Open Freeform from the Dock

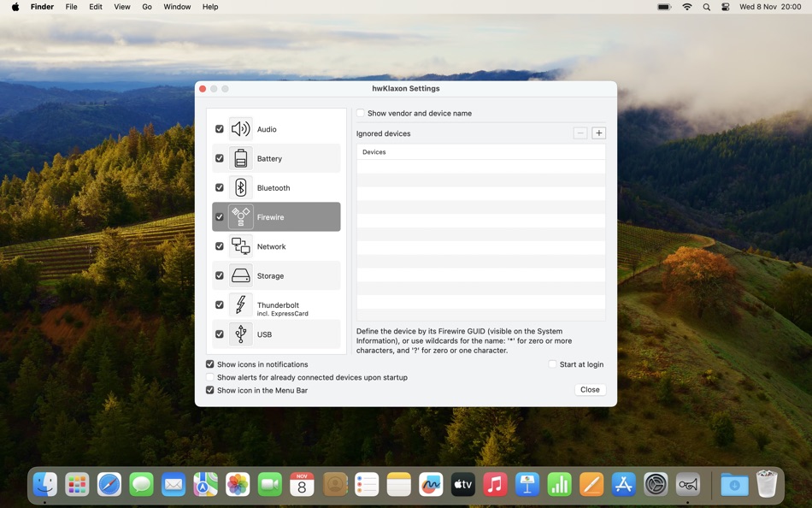(x=431, y=485)
